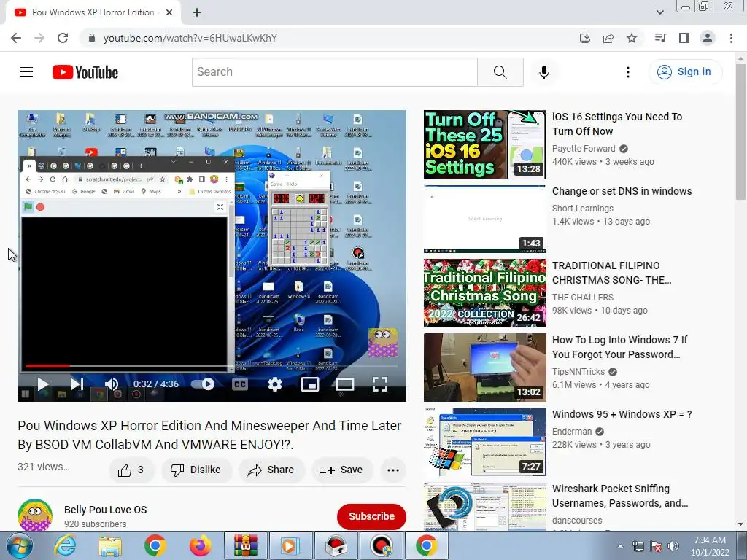
Task: Open Chrome profile avatar
Action: click(x=708, y=38)
